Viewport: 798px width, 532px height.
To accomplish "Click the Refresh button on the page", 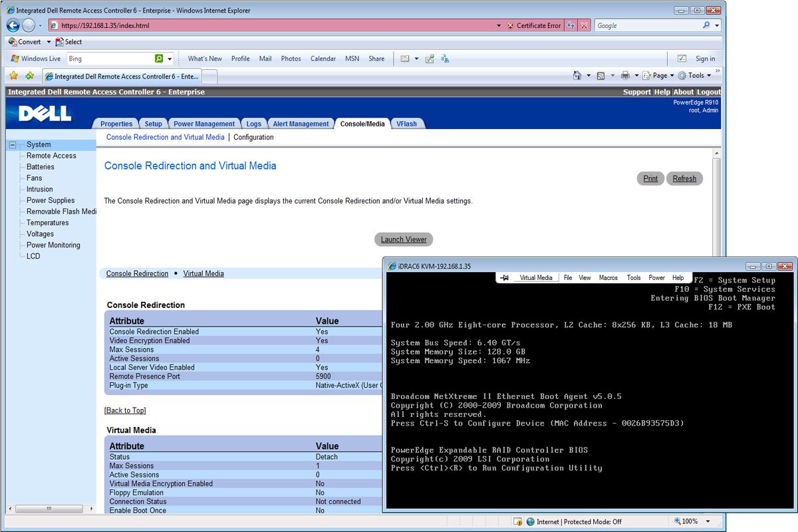I will tap(684, 178).
